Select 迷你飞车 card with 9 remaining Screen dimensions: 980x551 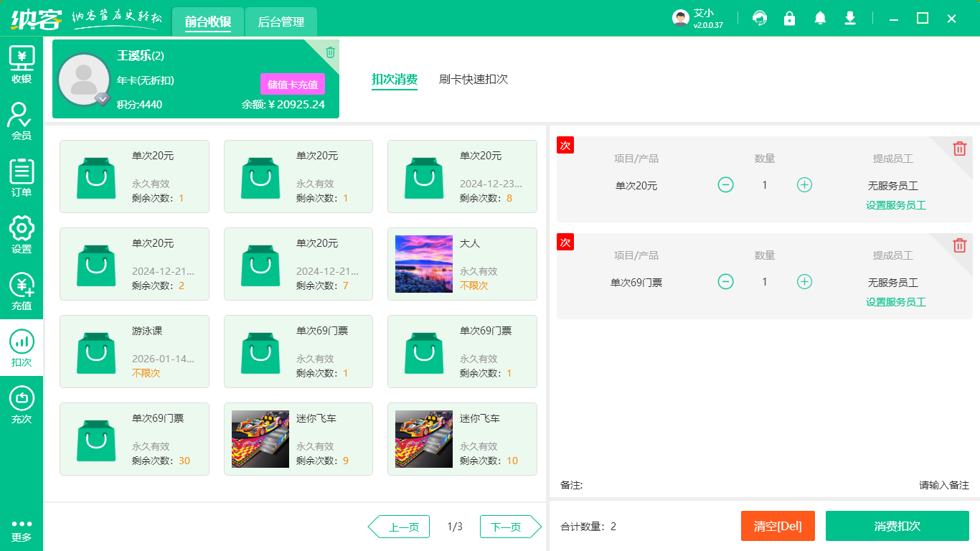point(298,439)
